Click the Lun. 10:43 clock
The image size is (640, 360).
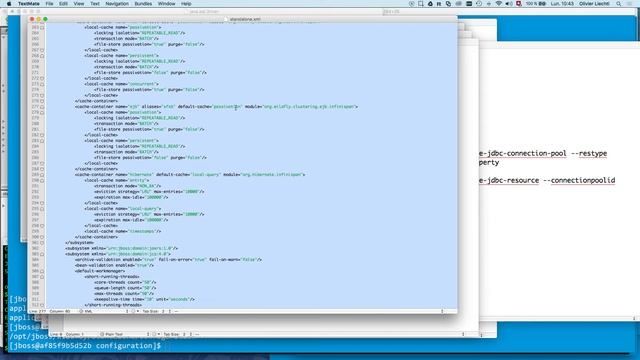coord(562,4)
